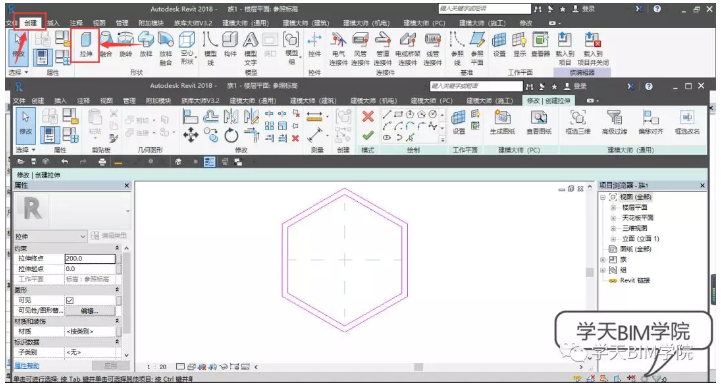Screen dimensions: 721x384
Task: Select the 拉伸 extrusion tool in upper ribbon
Action: (86, 45)
